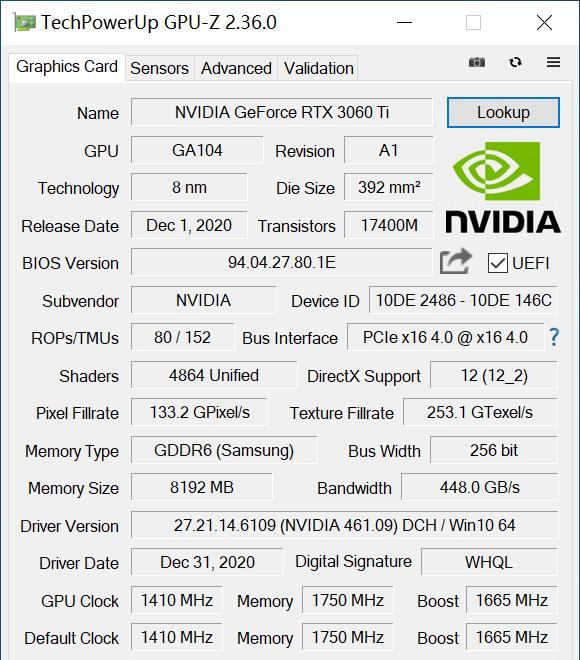Click the refresh arrows icon
This screenshot has height=660, width=580.
(516, 62)
